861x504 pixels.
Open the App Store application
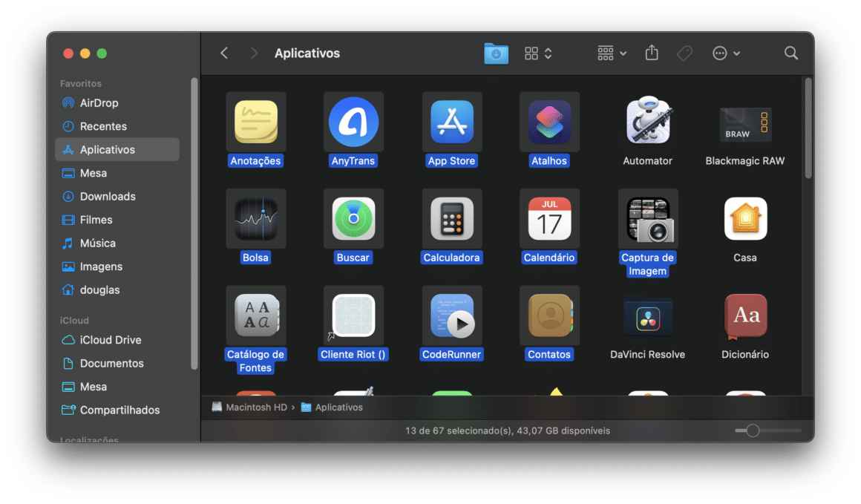451,122
